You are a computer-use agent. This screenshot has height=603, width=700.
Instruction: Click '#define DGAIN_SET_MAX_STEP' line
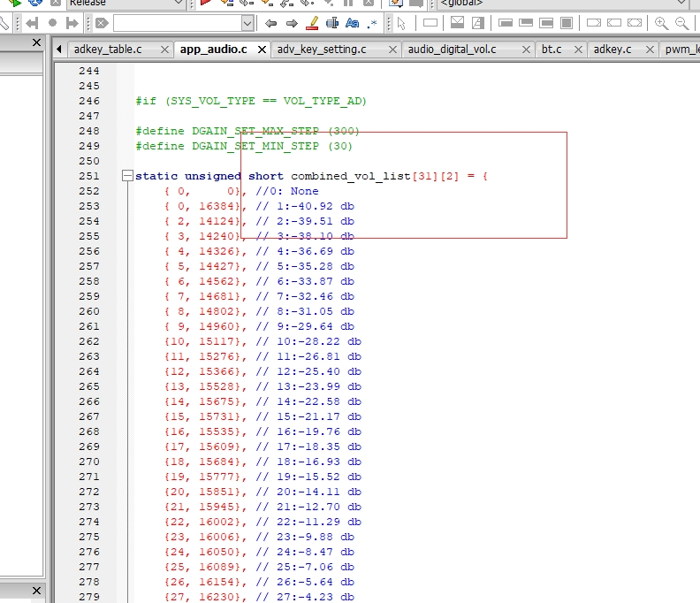tap(247, 131)
